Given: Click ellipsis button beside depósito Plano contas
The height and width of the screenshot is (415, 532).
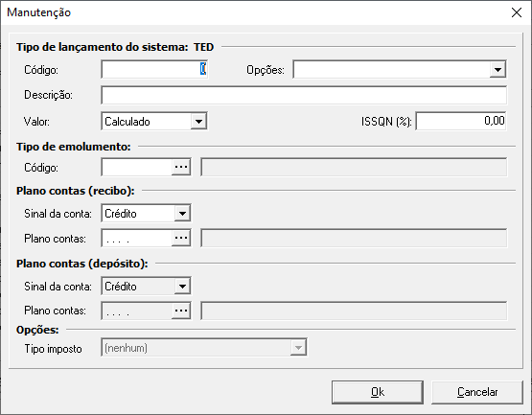Looking at the screenshot, I should click(181, 311).
